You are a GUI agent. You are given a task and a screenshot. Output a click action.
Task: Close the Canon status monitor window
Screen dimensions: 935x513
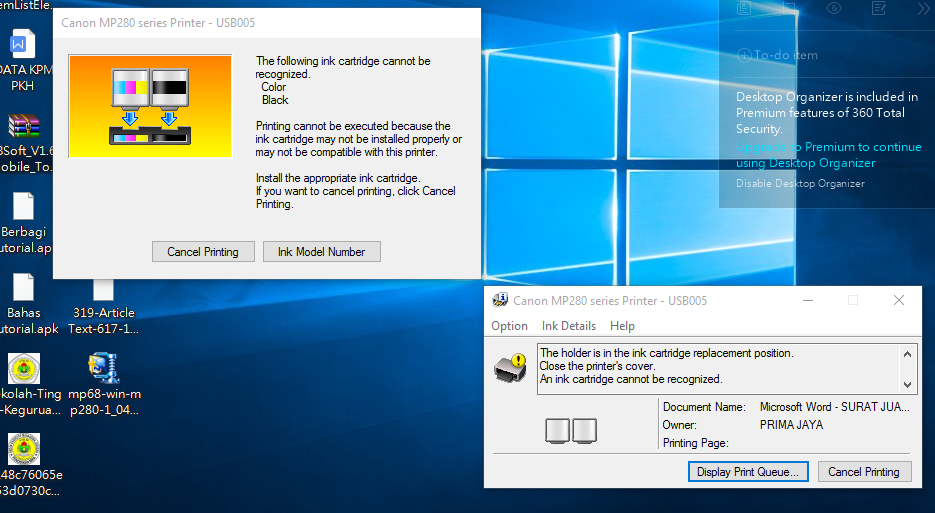(899, 300)
